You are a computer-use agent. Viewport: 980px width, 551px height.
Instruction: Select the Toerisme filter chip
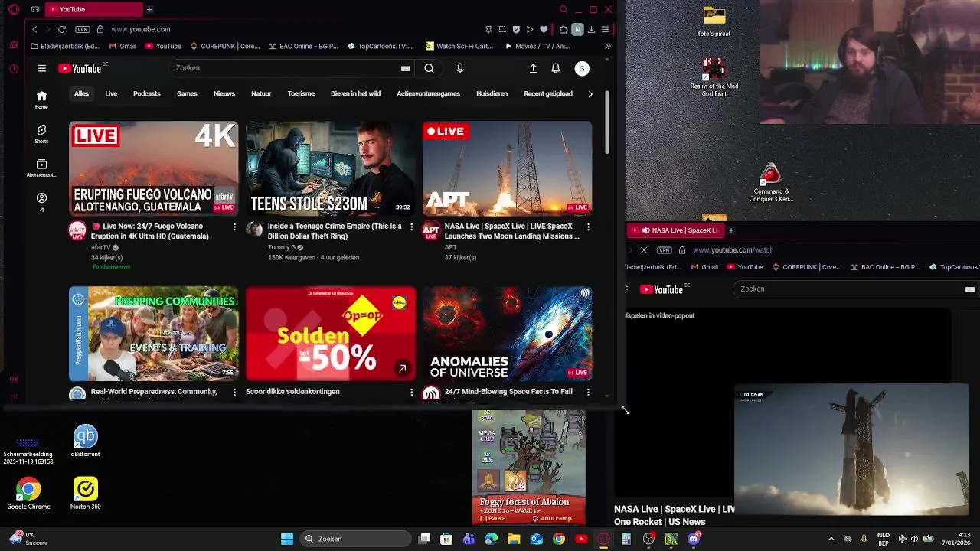pyautogui.click(x=301, y=93)
